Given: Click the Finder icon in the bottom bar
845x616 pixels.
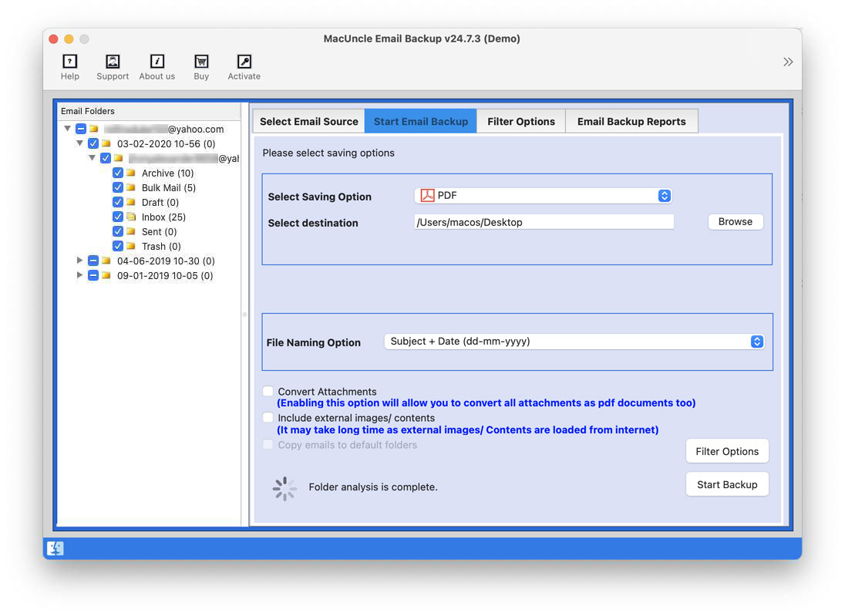Looking at the screenshot, I should [56, 548].
